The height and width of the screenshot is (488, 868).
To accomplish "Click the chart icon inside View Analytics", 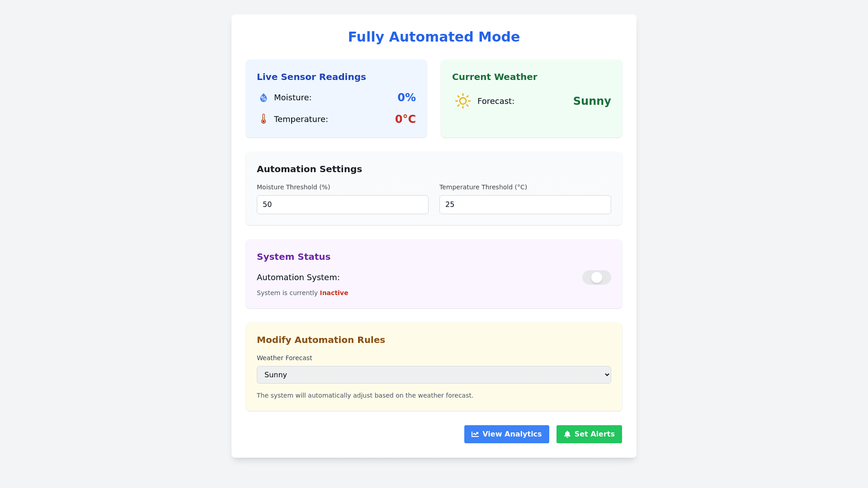I will coord(475,434).
